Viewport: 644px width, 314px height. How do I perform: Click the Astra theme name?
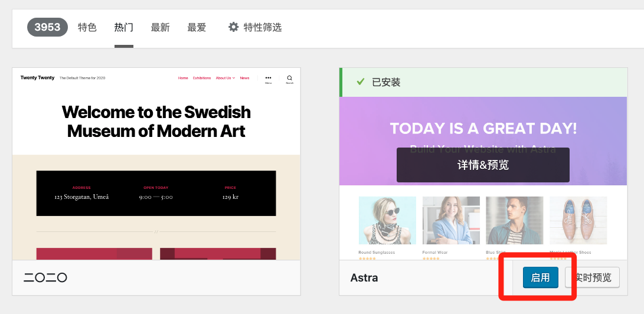click(x=364, y=278)
